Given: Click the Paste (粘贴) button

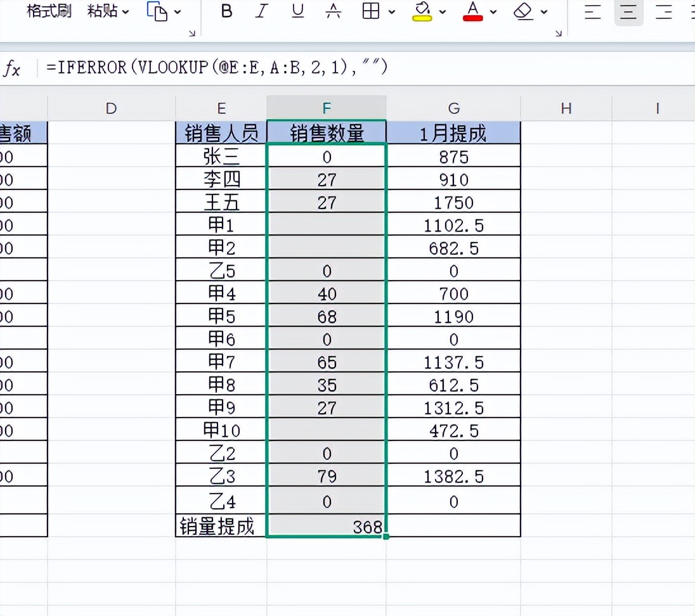Looking at the screenshot, I should (102, 11).
